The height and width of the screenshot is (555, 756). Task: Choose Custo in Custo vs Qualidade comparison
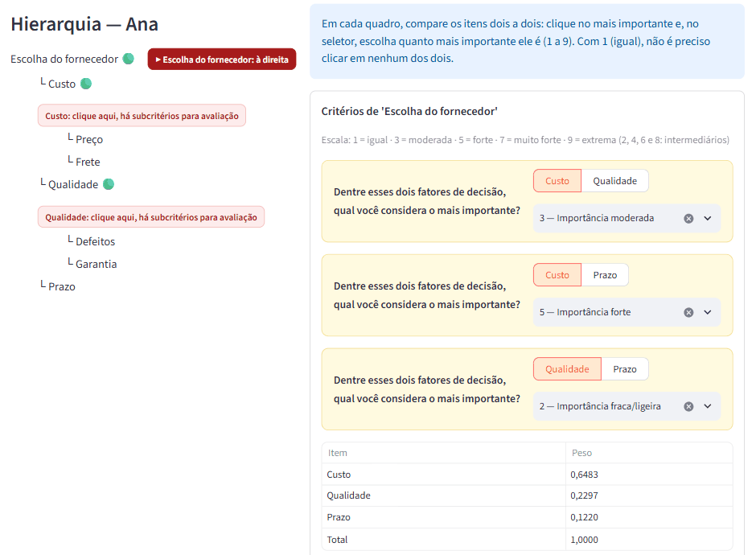coord(557,181)
